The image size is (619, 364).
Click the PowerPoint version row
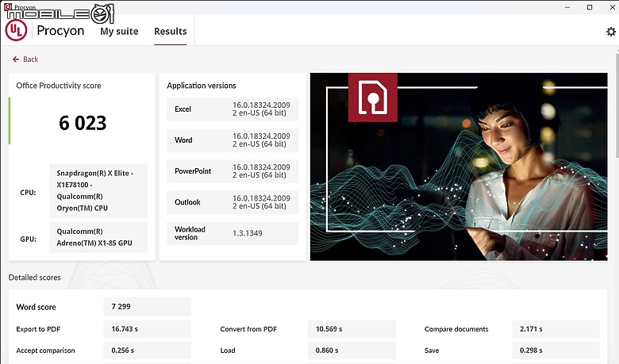coord(233,171)
